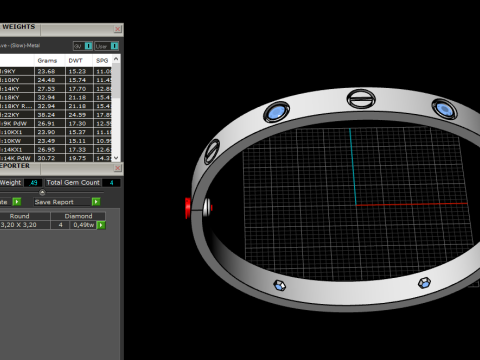This screenshot has height=360, width=480.
Task: Select the 10KY metal row
Action: click(x=56, y=80)
